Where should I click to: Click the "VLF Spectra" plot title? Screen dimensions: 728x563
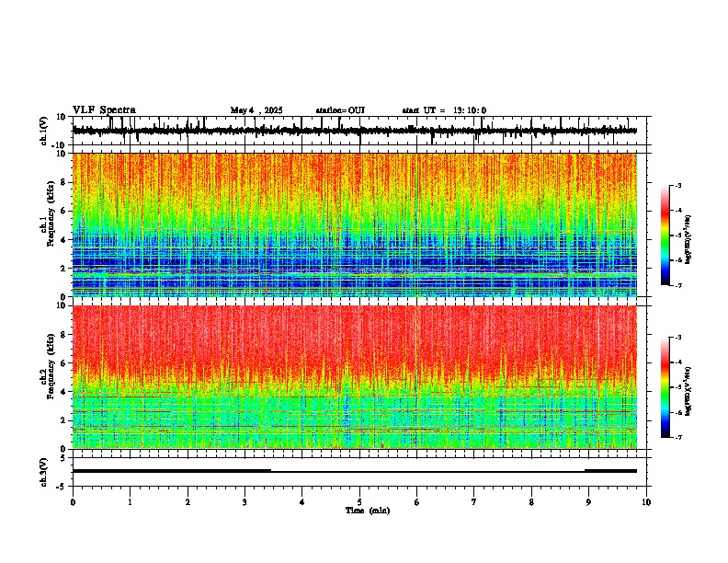(x=104, y=110)
